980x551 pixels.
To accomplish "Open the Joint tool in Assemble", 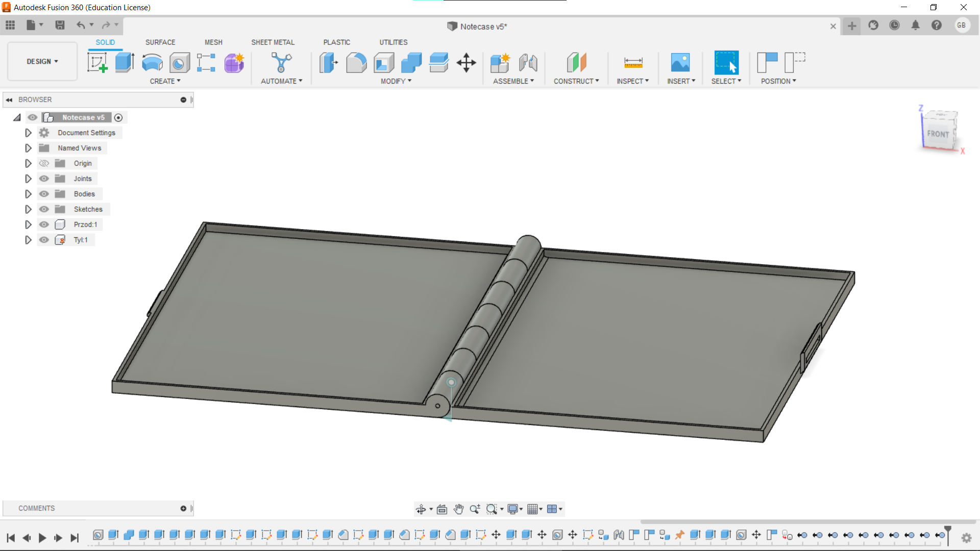I will pos(528,63).
